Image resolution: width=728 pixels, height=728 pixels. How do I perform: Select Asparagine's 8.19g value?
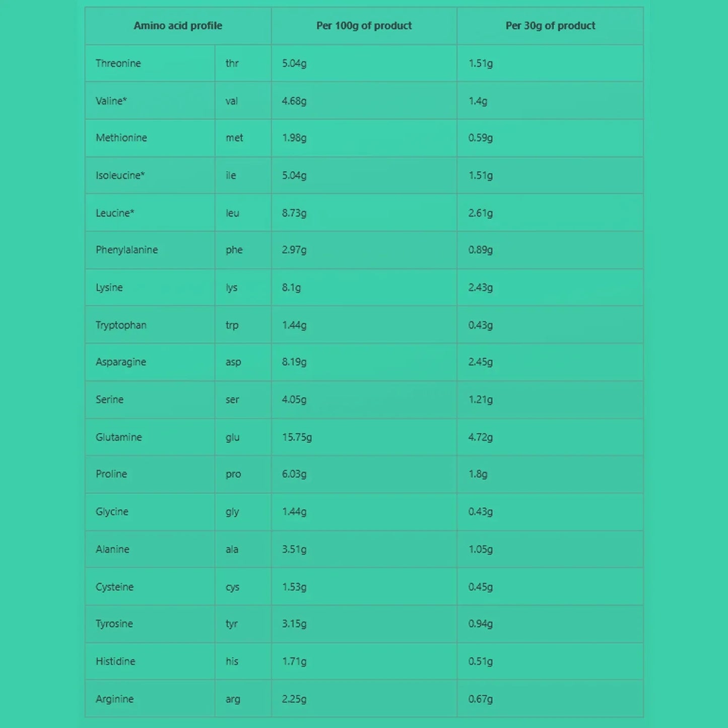pos(294,362)
